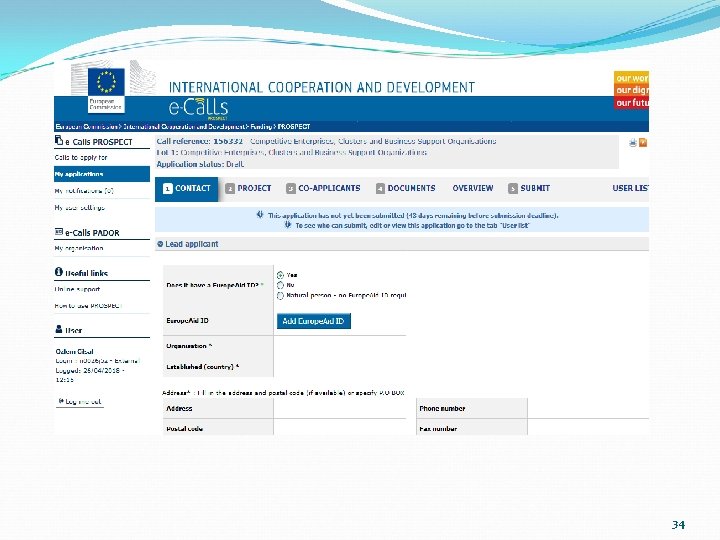Viewport: 720px width, 540px height.
Task: Click the print icon near the call reference
Action: [633, 143]
